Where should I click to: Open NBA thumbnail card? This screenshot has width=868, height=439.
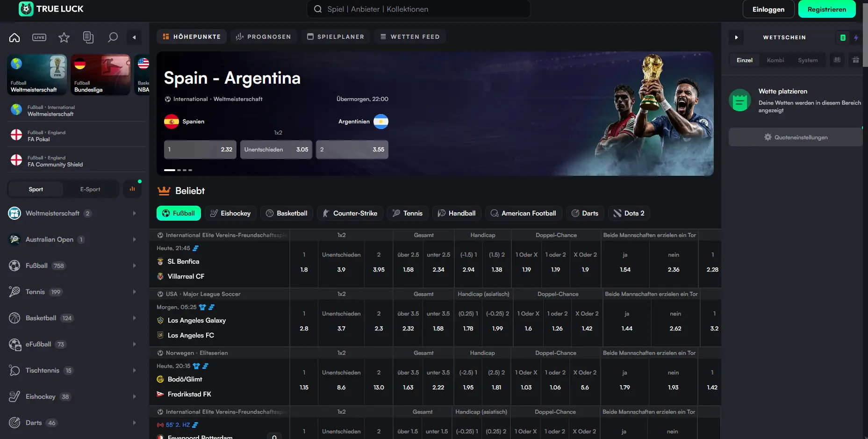[x=142, y=75]
